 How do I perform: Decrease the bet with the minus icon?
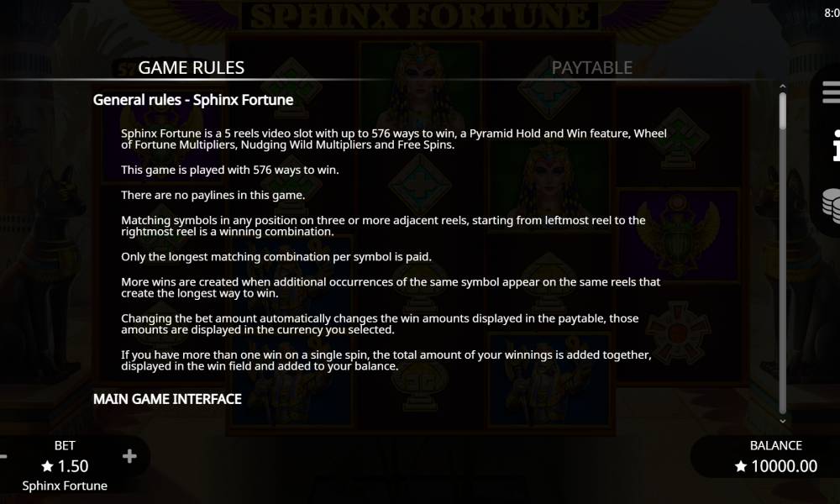(3, 456)
